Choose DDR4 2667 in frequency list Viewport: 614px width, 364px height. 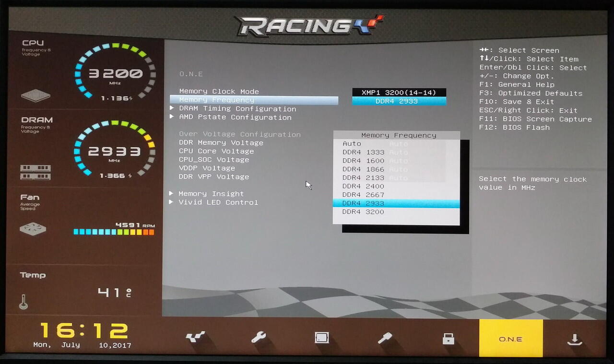coord(396,195)
